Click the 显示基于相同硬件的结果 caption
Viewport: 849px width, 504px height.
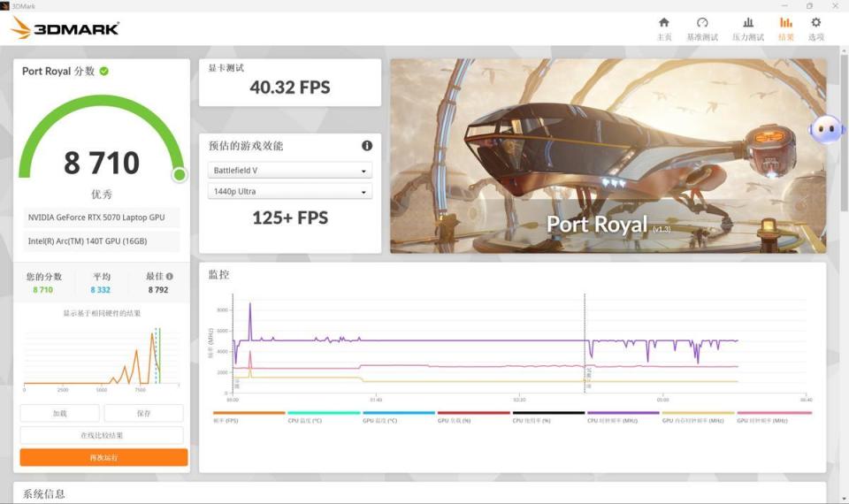pos(102,313)
